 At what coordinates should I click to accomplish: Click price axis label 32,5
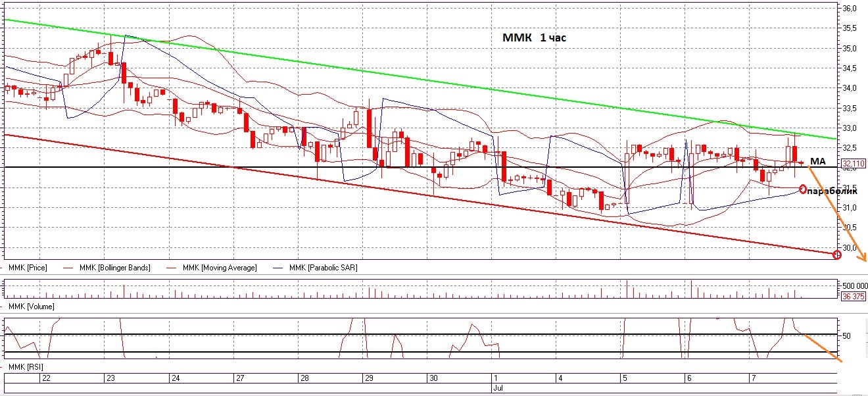pos(850,148)
